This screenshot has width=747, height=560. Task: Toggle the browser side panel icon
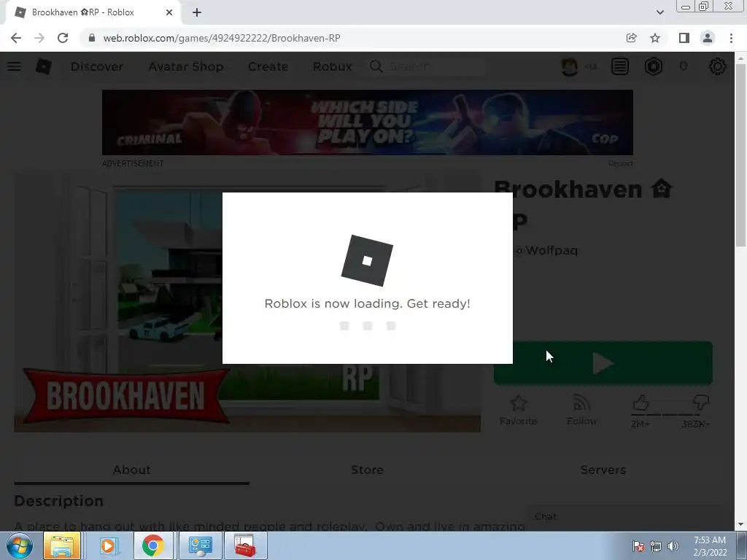point(684,38)
